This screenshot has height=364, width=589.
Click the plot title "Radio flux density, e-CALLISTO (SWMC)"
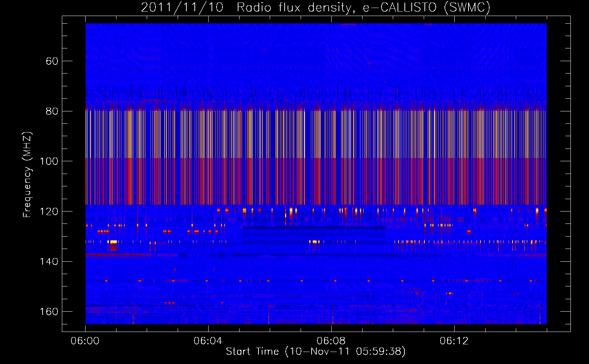(363, 7)
